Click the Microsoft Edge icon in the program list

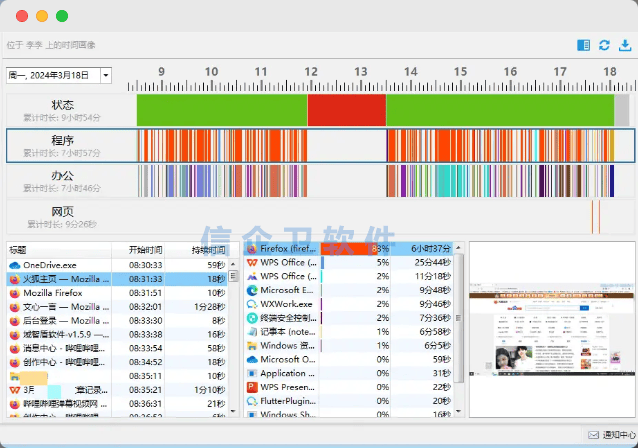point(252,290)
